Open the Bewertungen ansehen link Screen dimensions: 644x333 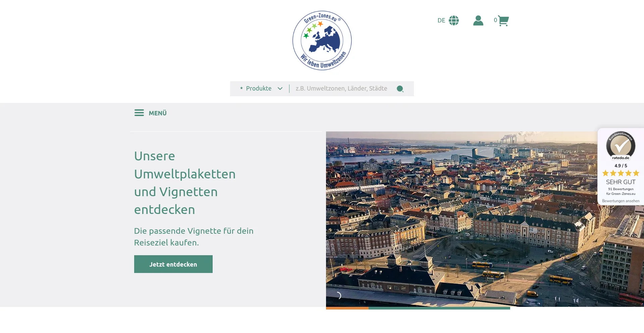(621, 201)
